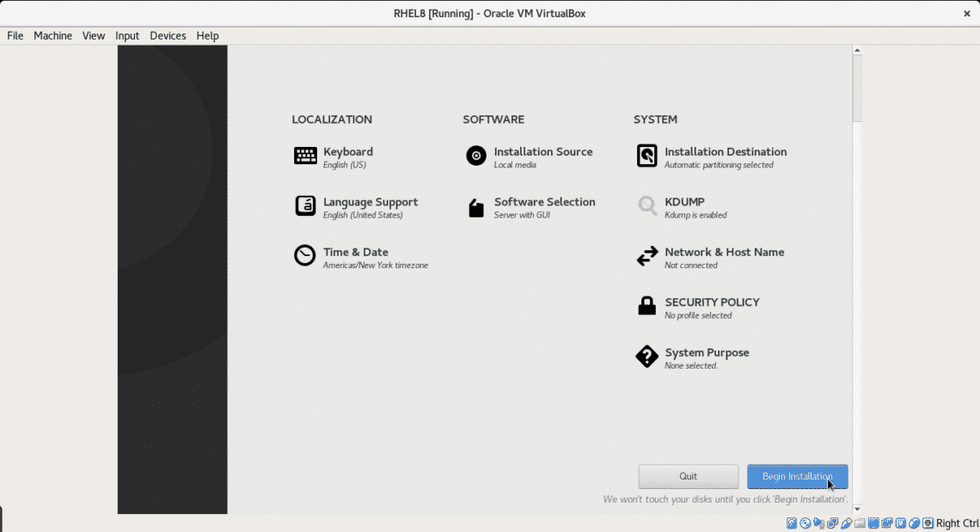The image size is (980, 532).
Task: Click the Language Support icon
Action: [x=305, y=205]
